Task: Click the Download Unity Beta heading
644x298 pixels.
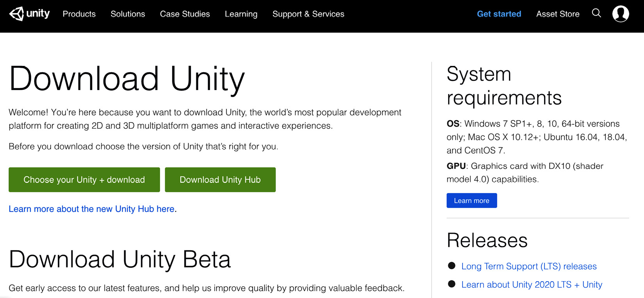Action: (120, 260)
